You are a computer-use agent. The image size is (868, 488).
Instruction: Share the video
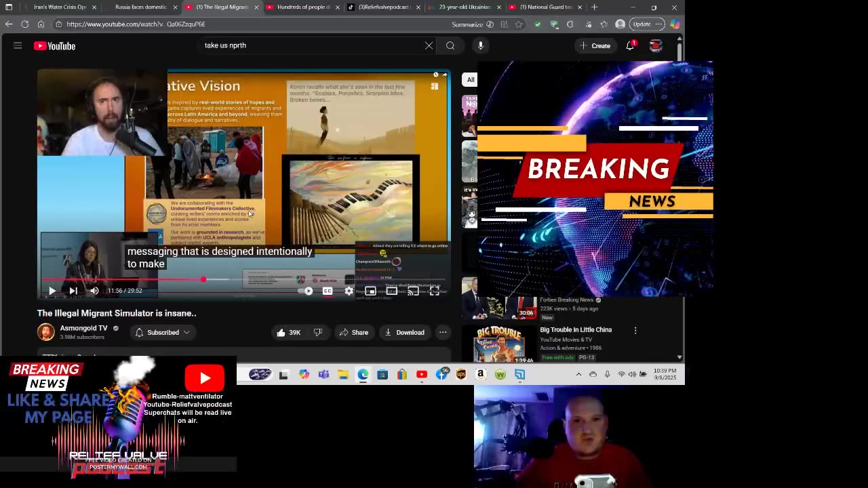(354, 332)
